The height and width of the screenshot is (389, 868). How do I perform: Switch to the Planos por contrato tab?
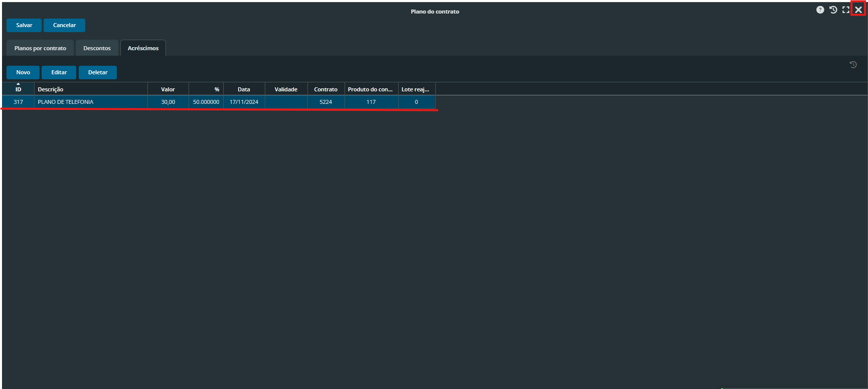[40, 48]
